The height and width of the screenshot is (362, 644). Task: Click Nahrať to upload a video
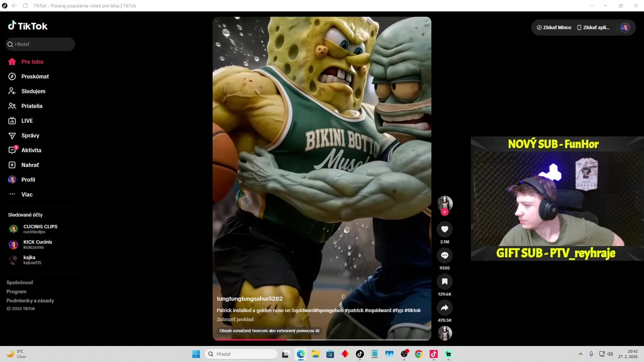pyautogui.click(x=24, y=165)
